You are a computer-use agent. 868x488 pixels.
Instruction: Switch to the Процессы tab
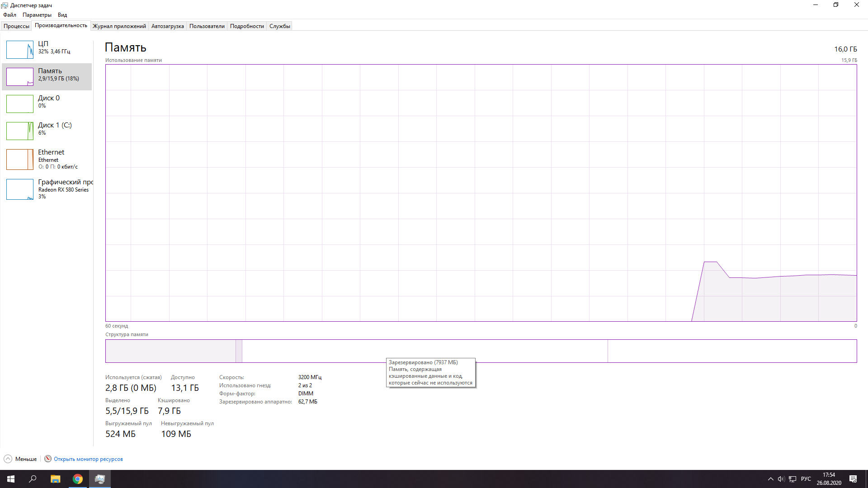pos(16,26)
